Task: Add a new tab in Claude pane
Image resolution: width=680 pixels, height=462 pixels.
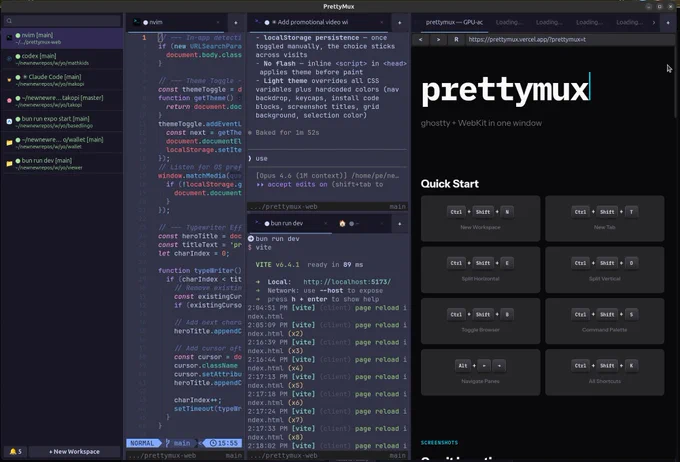Action: (399, 23)
